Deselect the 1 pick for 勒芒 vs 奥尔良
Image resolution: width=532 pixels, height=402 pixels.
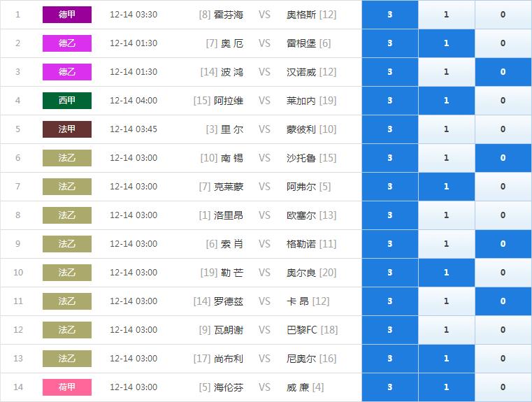[447, 273]
